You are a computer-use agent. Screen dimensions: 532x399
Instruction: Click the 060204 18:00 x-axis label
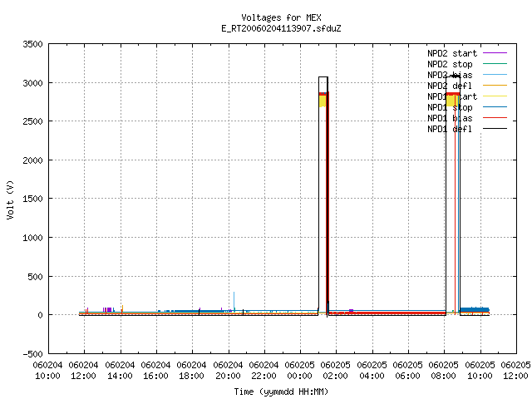192,371
